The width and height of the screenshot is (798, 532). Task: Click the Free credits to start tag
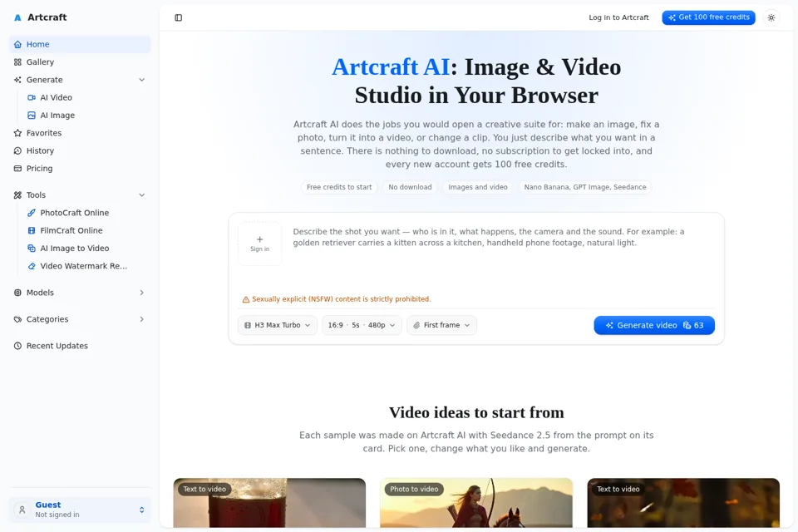(339, 187)
